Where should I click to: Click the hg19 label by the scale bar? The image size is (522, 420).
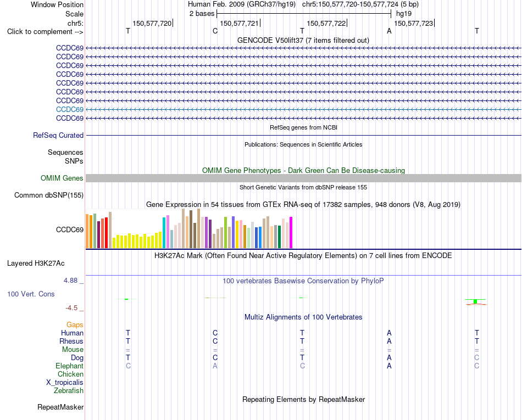(404, 14)
